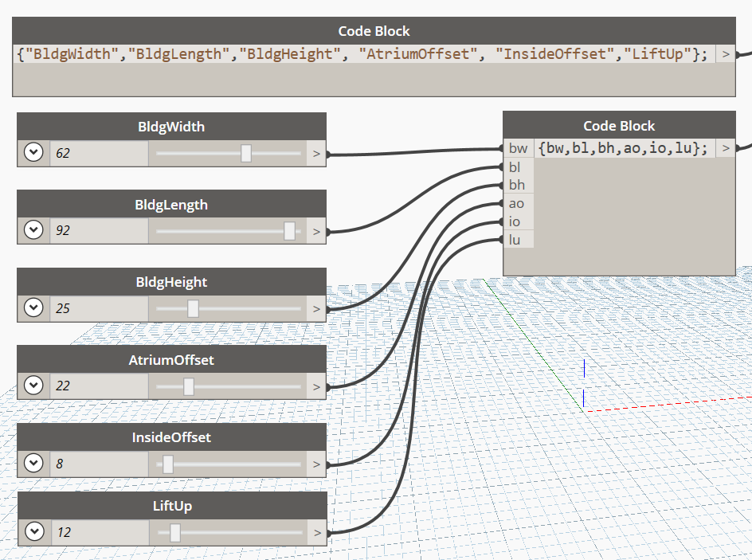Grab the InsideOffset slider thumb

coord(168,464)
